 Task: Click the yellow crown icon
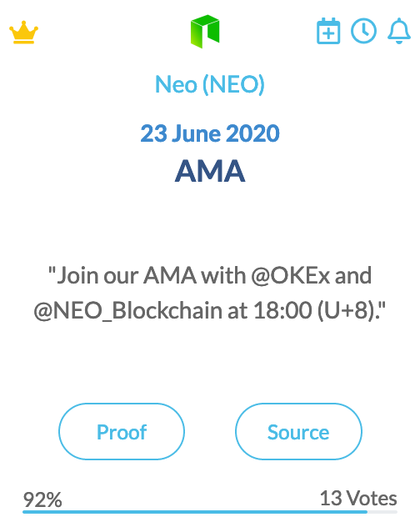coord(23,32)
